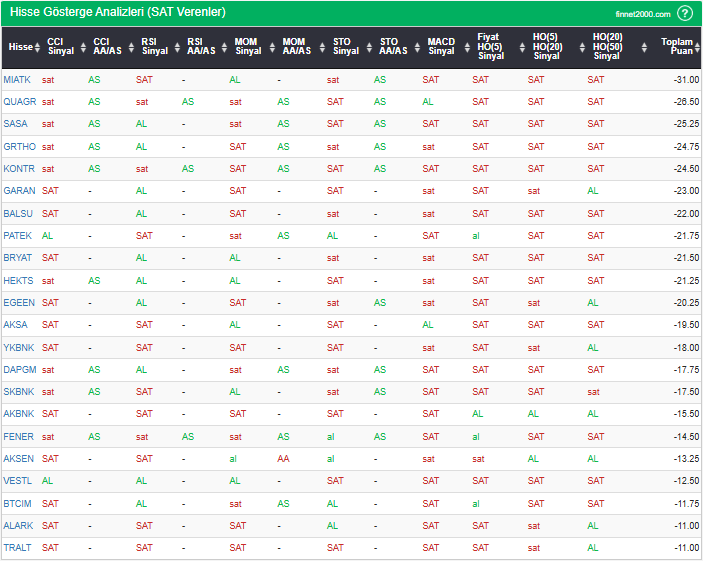Viewport: 703px width, 561px height.
Task: Open the GARAN stock link
Action: point(19,190)
